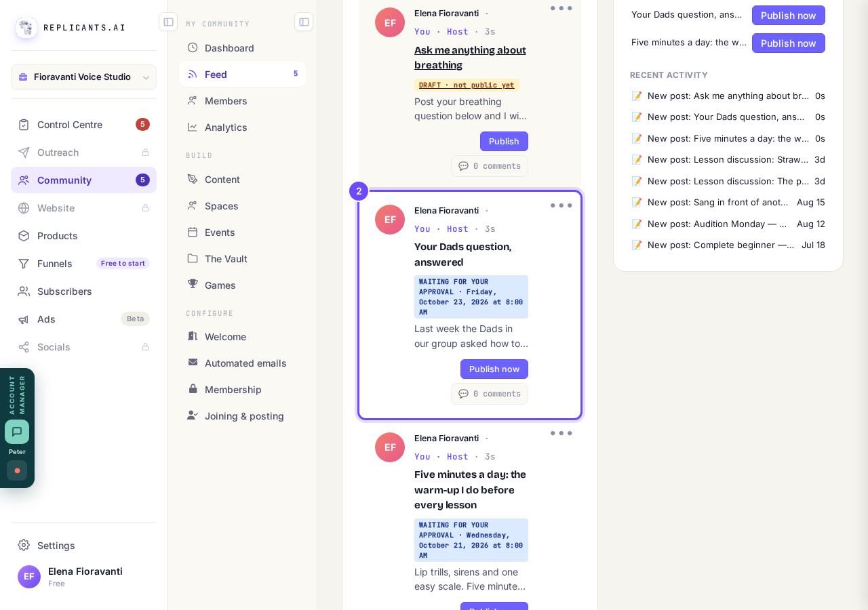The image size is (868, 610).
Task: Click the red record dot under Peter
Action: 17,470
